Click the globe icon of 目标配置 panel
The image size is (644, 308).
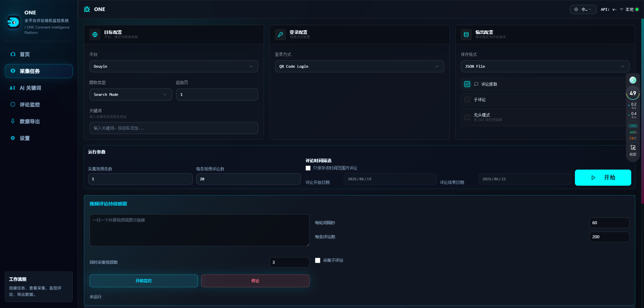(95, 35)
